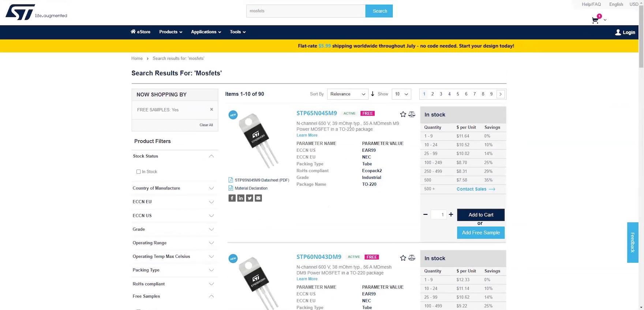Remove the FREE SAMPLES: Yes filter
Image resolution: width=644 pixels, height=310 pixels.
pos(211,110)
